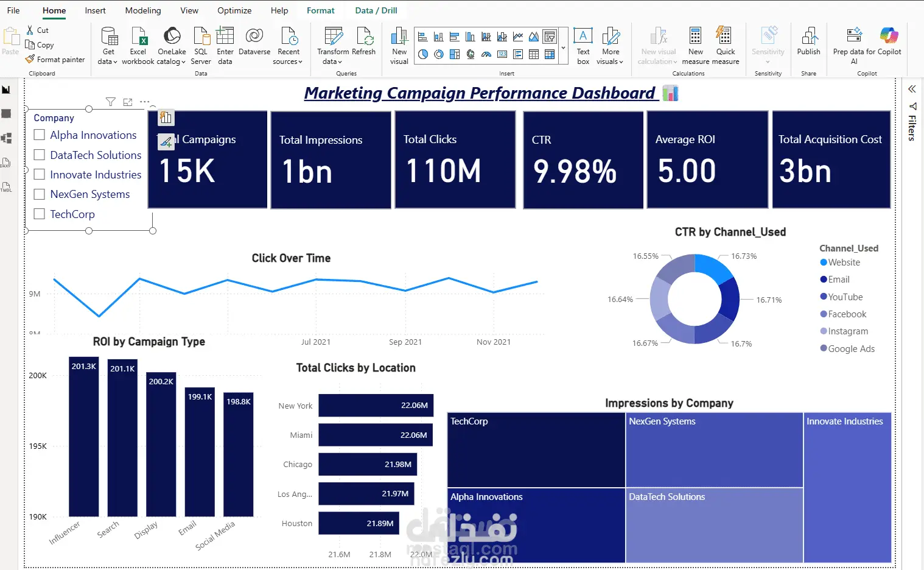This screenshot has width=924, height=570.
Task: Click the slicer's filter funnel icon
Action: coord(110,102)
